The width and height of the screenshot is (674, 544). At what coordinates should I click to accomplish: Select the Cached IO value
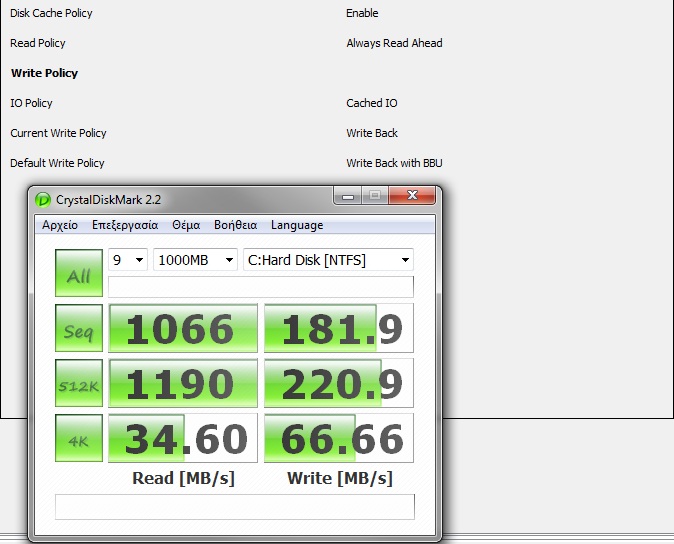coord(372,103)
